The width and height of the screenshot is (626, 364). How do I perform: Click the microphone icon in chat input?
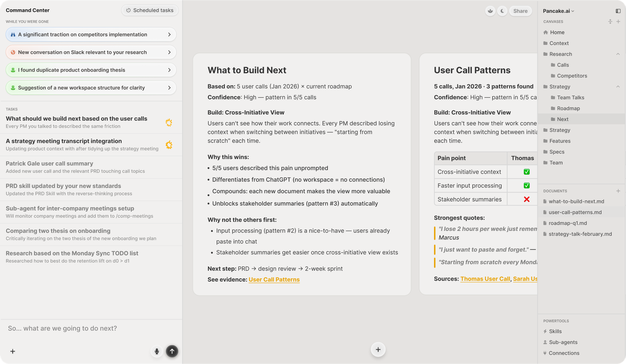[156, 351]
